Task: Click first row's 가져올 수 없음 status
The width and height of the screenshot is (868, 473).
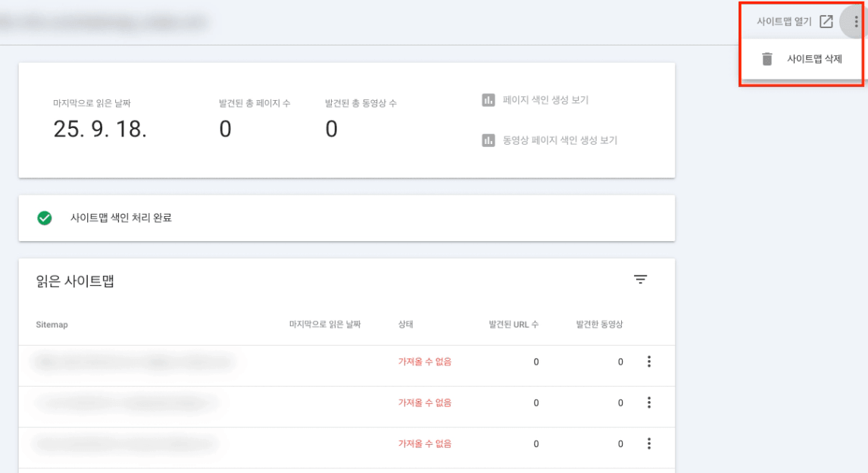Action: pos(425,362)
